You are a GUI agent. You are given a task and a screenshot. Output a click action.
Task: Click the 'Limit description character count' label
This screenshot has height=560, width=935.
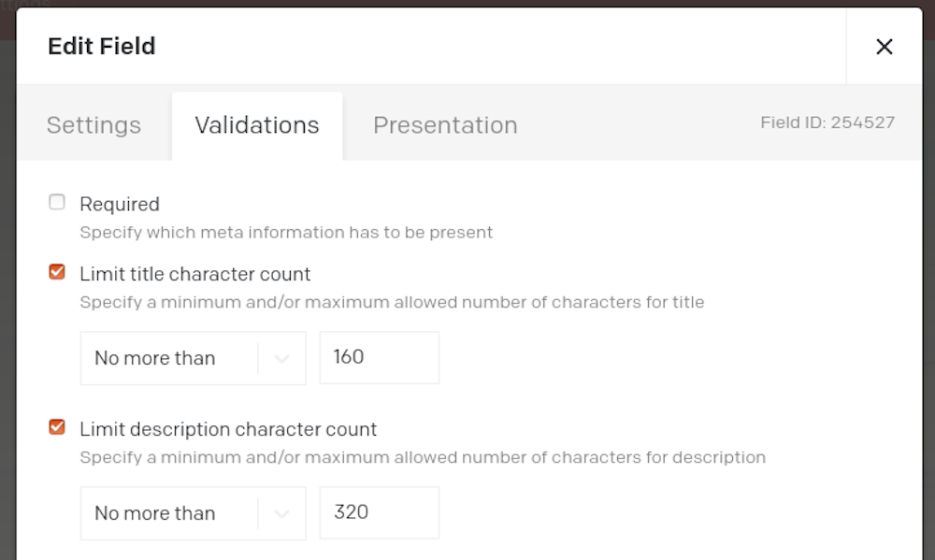(228, 429)
